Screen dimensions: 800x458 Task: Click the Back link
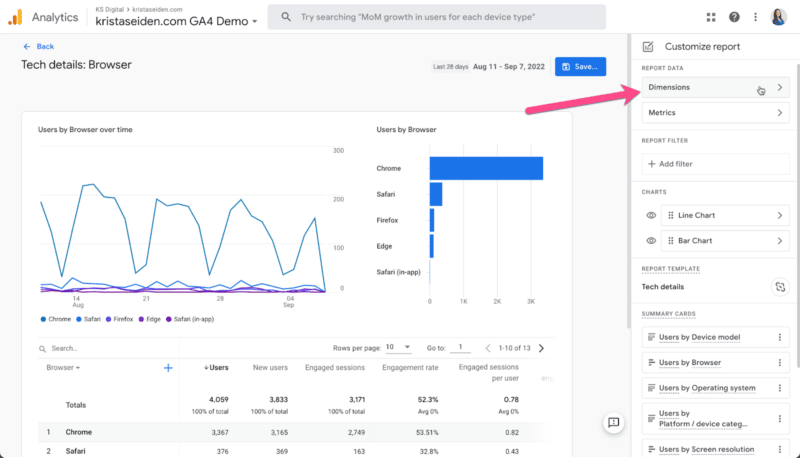tap(39, 46)
